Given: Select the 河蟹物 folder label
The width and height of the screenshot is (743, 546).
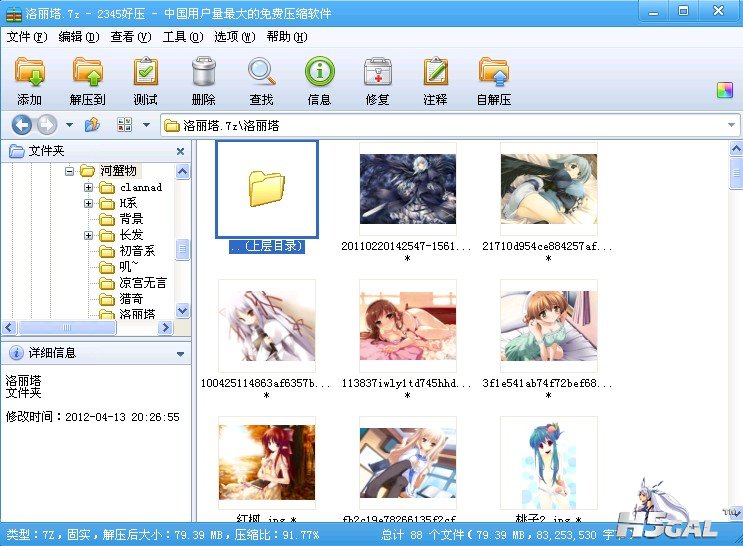Looking at the screenshot, I should (118, 171).
